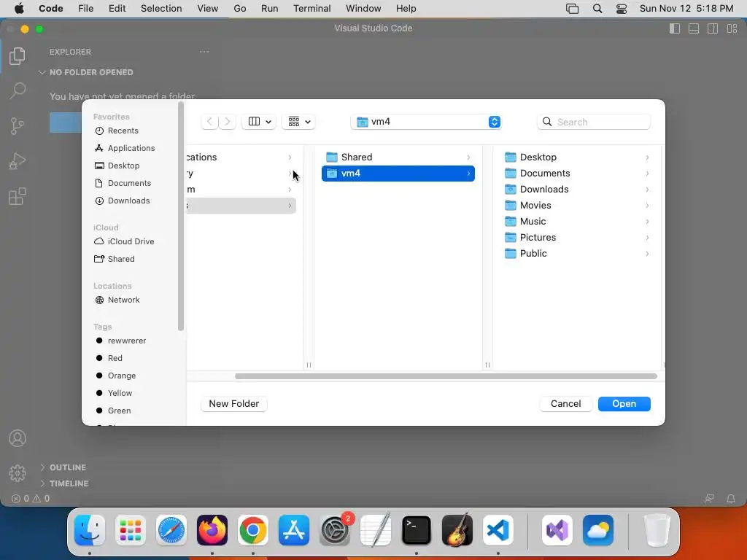Expand the Desktop folder chevron in right column
The width and height of the screenshot is (747, 560).
647,157
